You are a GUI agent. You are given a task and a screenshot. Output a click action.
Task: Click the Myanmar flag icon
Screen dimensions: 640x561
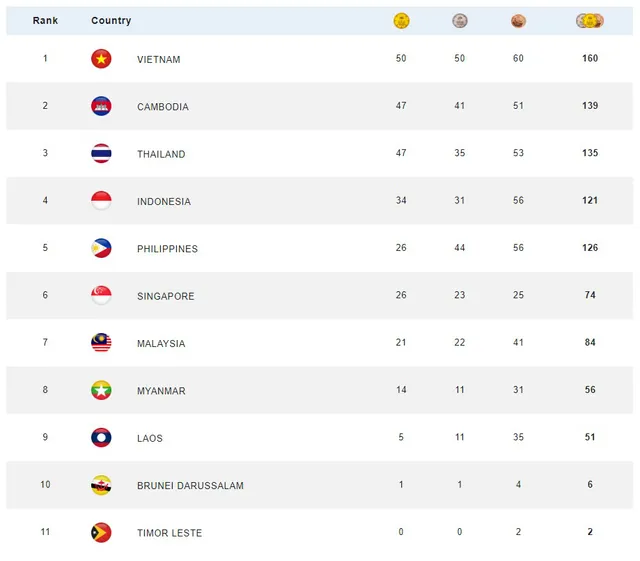101,391
